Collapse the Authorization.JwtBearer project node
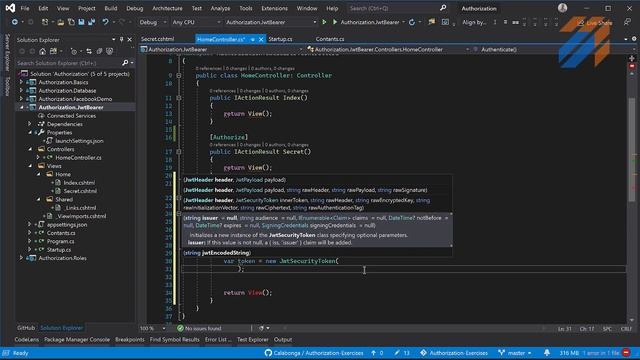The image size is (640, 360). 22,107
